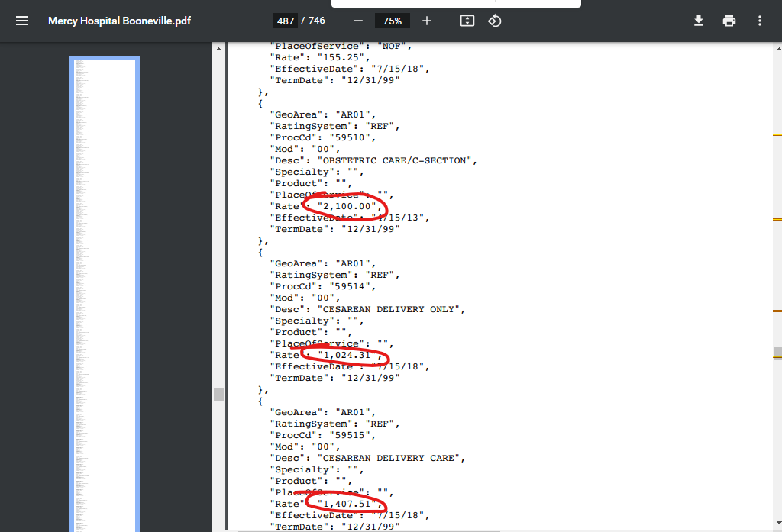This screenshot has width=782, height=532.
Task: Click thumbnail panel scroll up arrow
Action: point(218,49)
